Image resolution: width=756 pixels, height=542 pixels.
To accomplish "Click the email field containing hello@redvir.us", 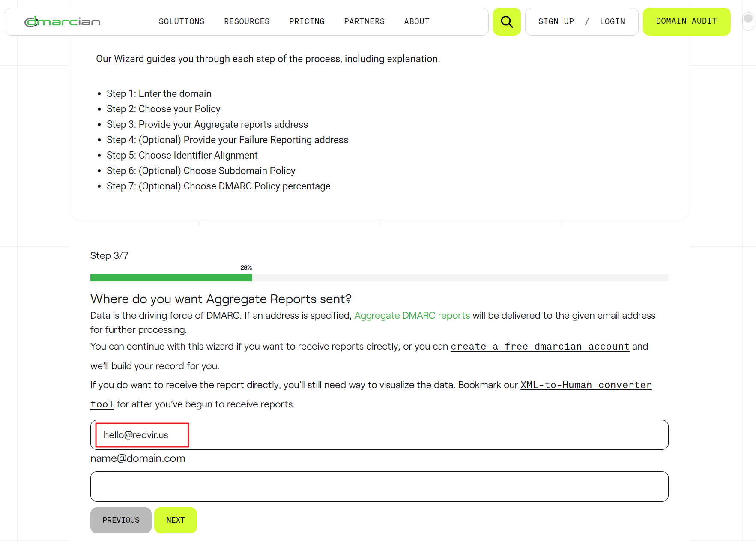I will pyautogui.click(x=379, y=435).
